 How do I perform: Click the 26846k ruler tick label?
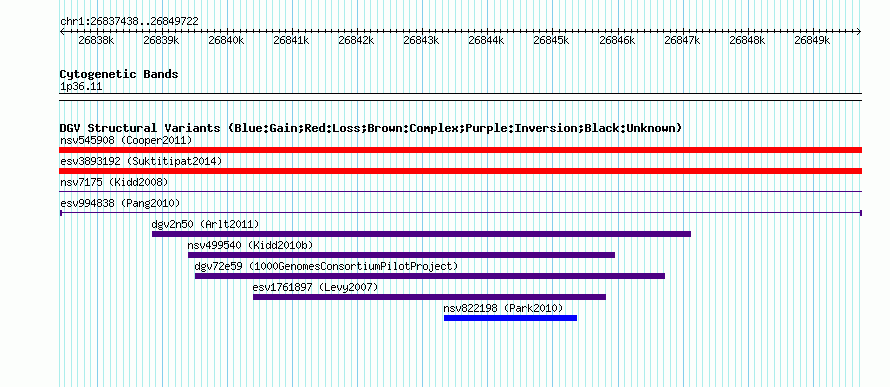click(616, 40)
